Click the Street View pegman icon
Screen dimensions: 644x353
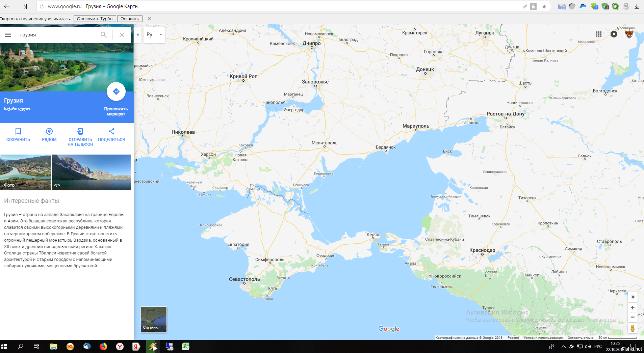tap(633, 328)
